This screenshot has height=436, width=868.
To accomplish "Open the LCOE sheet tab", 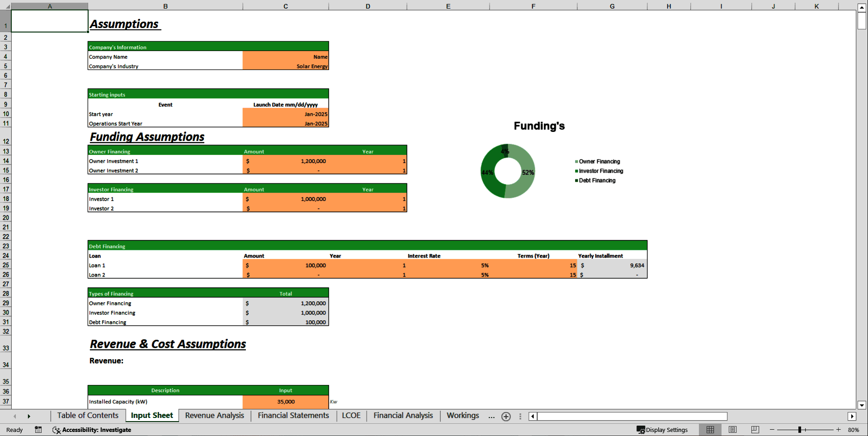I will pos(351,416).
